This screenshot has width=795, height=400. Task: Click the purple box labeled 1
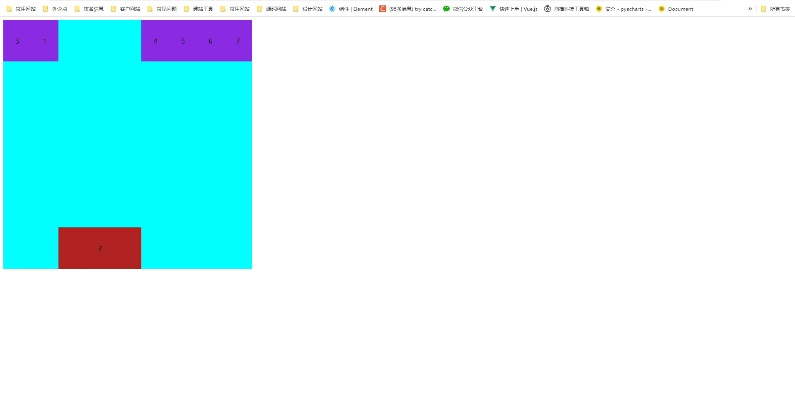pos(44,41)
